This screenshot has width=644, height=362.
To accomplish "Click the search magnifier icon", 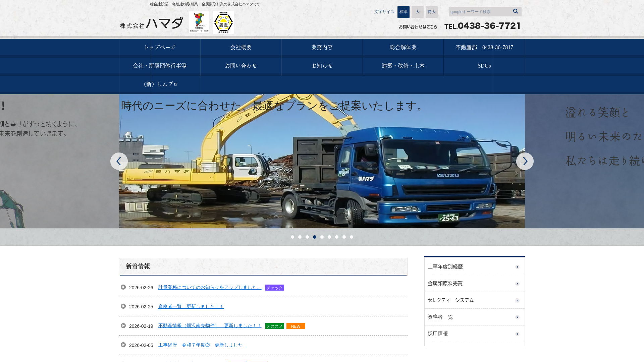I will pyautogui.click(x=516, y=11).
